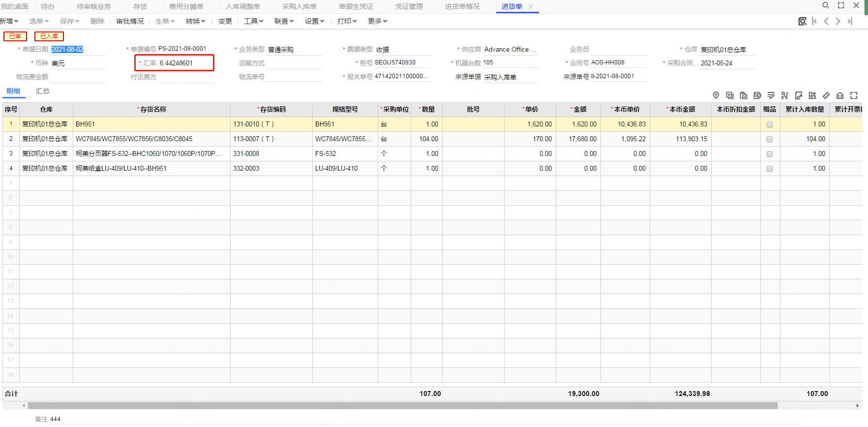The height and width of the screenshot is (427, 868).
Task: Click the 已审 status stamp
Action: pos(15,36)
